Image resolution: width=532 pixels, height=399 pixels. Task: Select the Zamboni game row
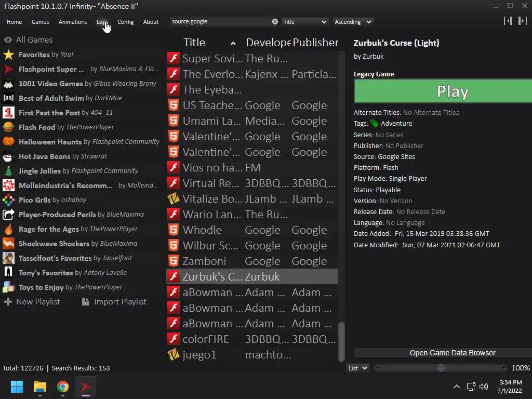pos(252,261)
